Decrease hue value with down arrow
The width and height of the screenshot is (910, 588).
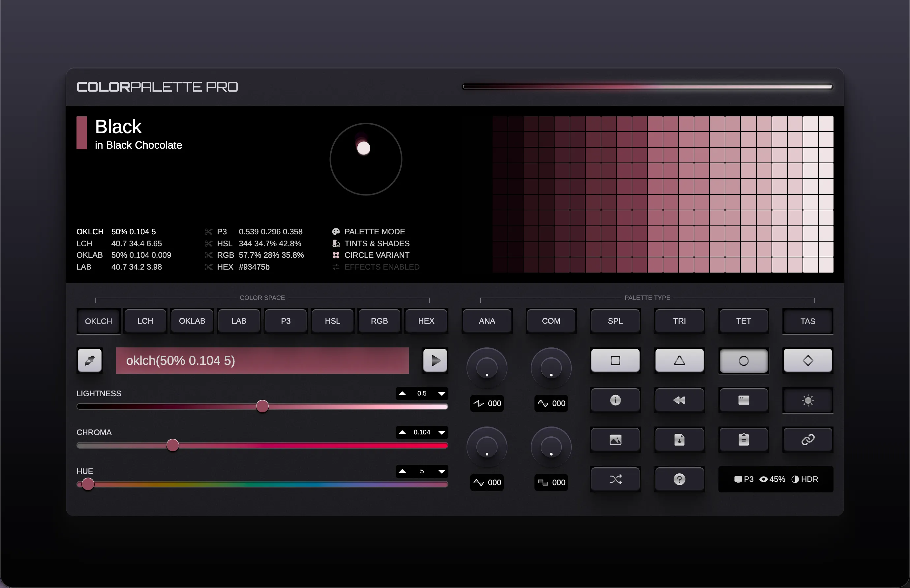coord(441,471)
